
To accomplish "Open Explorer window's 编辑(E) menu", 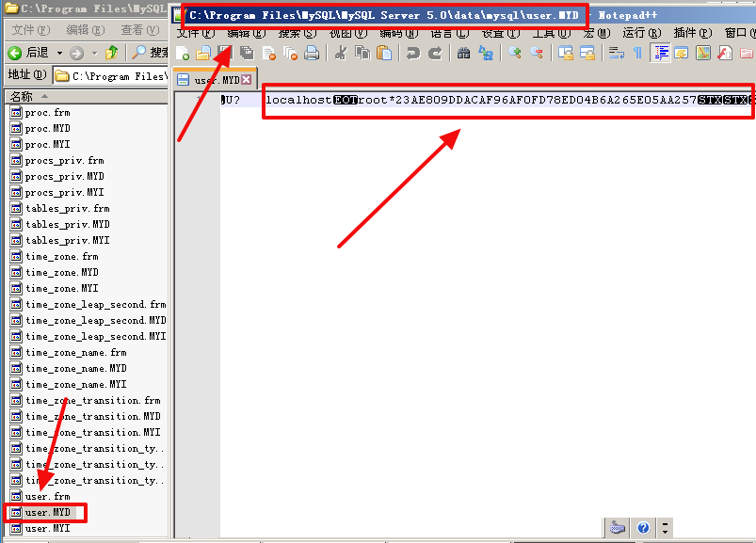I will tap(86, 30).
